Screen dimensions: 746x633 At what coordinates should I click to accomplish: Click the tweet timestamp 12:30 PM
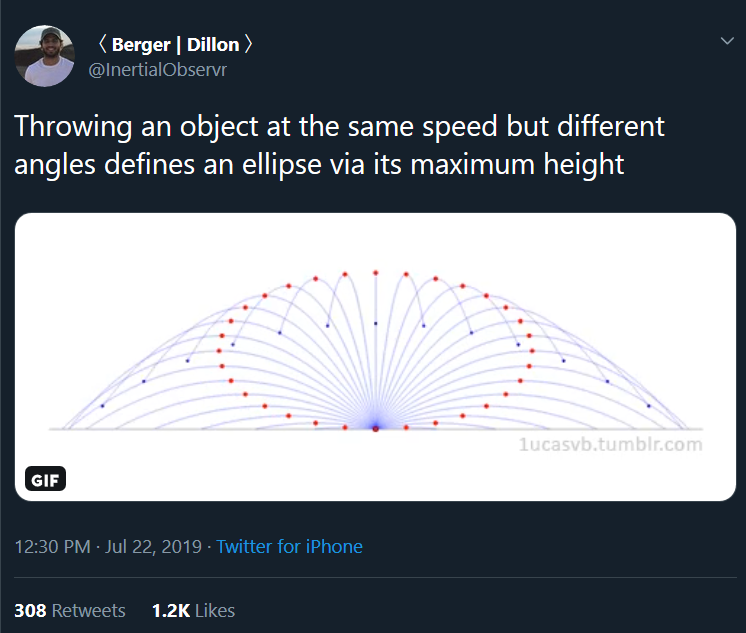56,546
